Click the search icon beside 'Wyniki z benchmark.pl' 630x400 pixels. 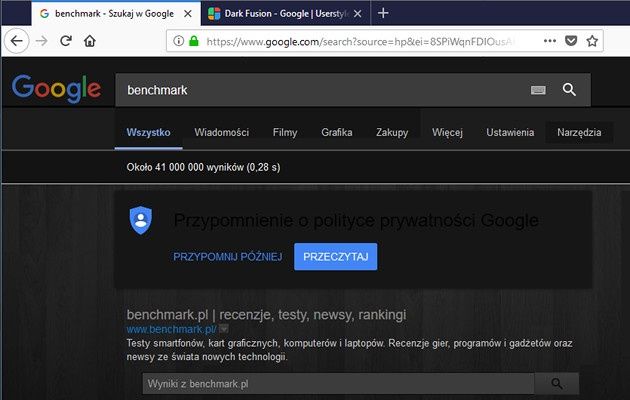click(x=557, y=384)
